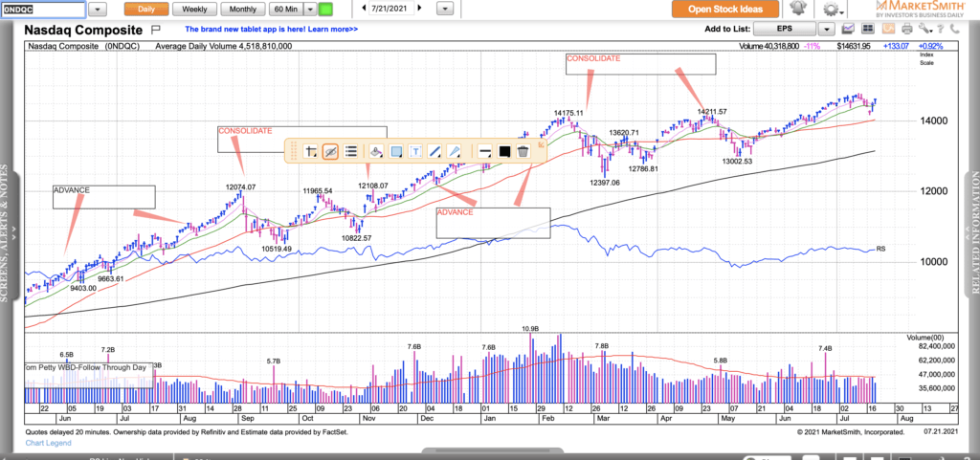Image resolution: width=980 pixels, height=460 pixels.
Task: Select the text box tool
Action: pyautogui.click(x=415, y=151)
